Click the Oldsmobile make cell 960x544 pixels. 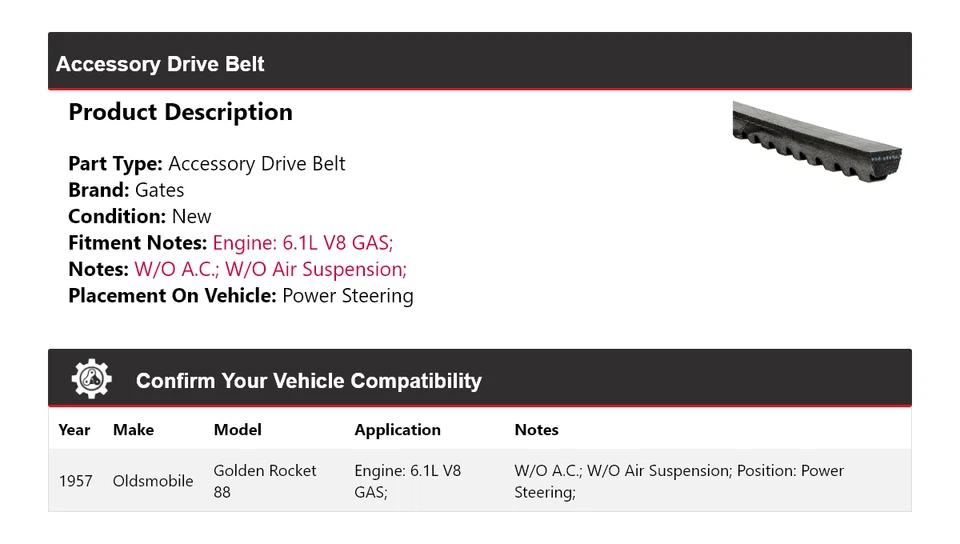(x=153, y=481)
